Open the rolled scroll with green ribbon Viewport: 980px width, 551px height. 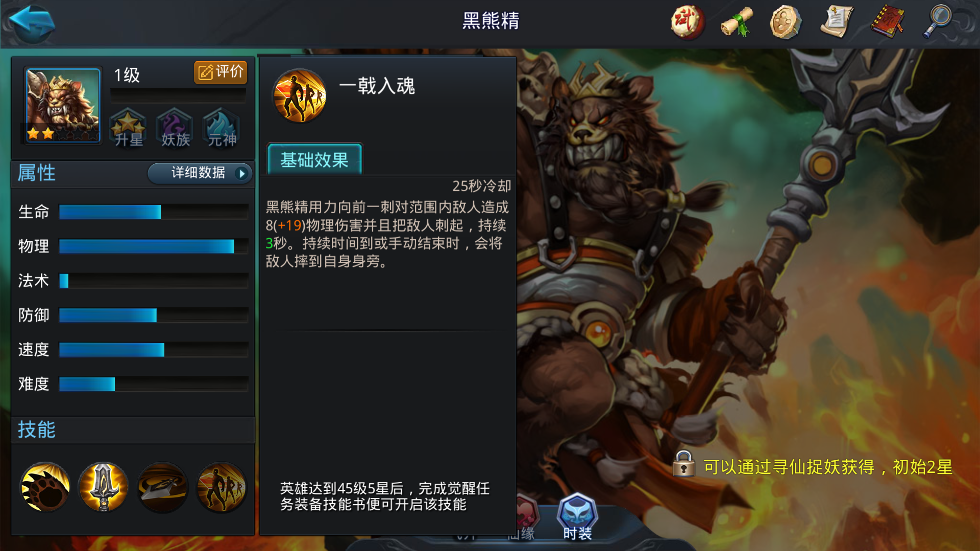(737, 21)
